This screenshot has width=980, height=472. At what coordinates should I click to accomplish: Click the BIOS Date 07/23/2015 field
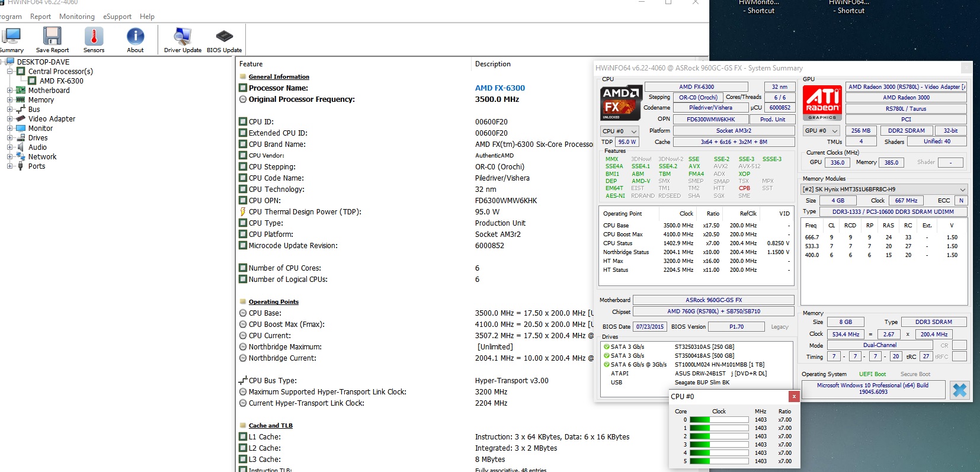pos(650,326)
